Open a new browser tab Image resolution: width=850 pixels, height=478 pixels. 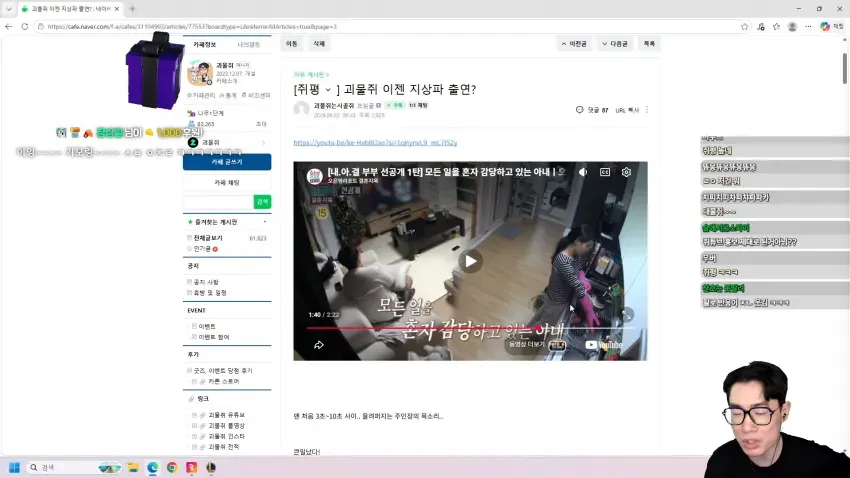[x=132, y=9]
